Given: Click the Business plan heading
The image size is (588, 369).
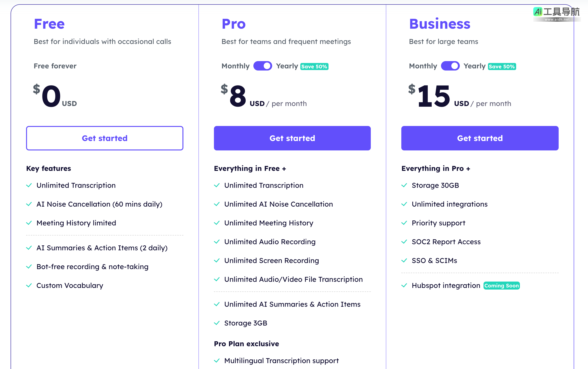Looking at the screenshot, I should 440,24.
